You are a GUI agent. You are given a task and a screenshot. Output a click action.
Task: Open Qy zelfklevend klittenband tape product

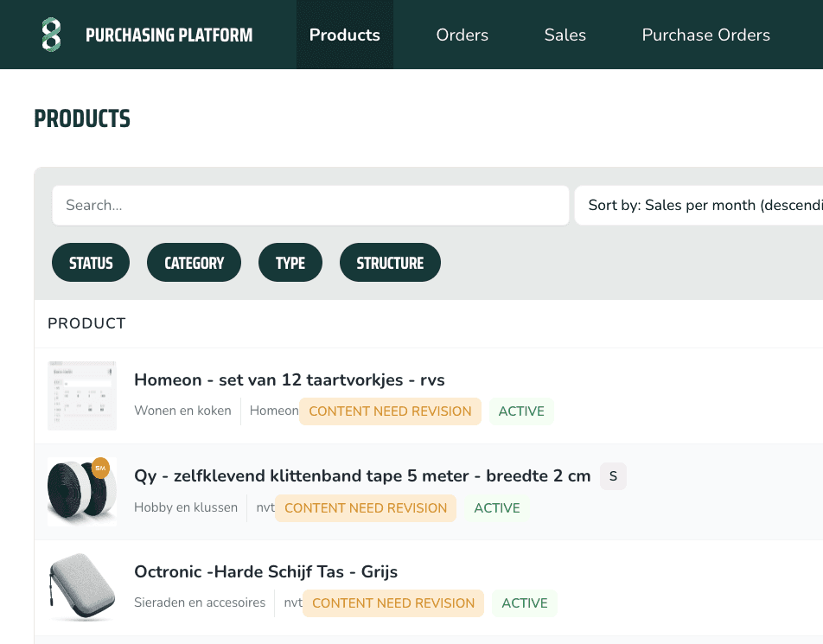click(x=362, y=475)
